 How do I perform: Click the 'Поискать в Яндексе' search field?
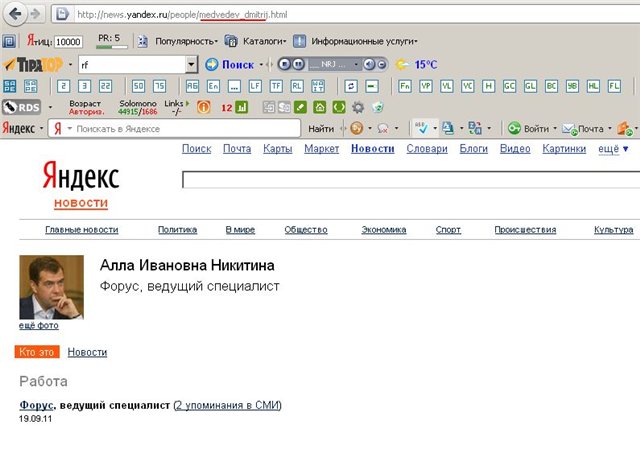174,129
